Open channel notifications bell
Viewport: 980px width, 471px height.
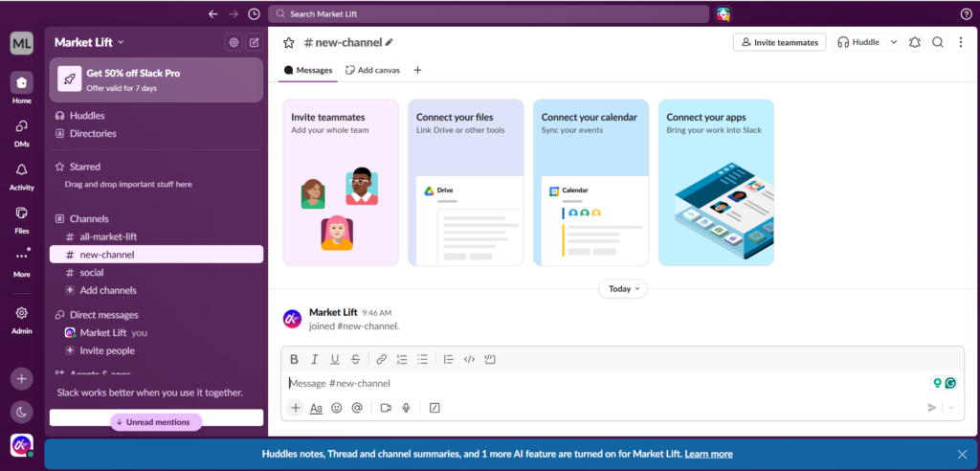coord(915,42)
